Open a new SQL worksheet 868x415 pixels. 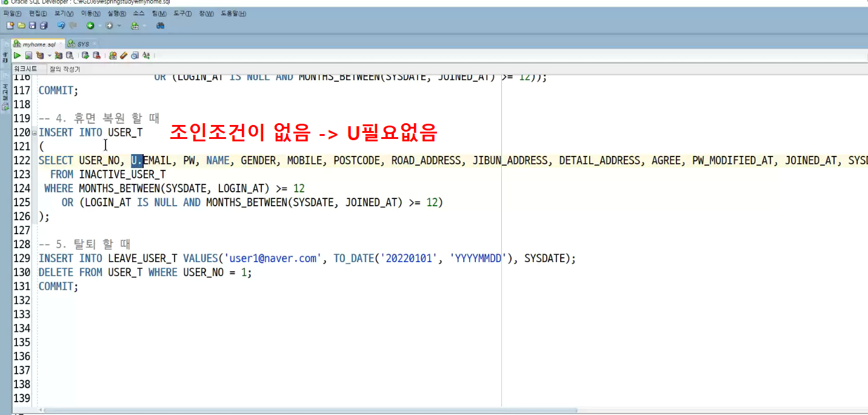pos(135,26)
